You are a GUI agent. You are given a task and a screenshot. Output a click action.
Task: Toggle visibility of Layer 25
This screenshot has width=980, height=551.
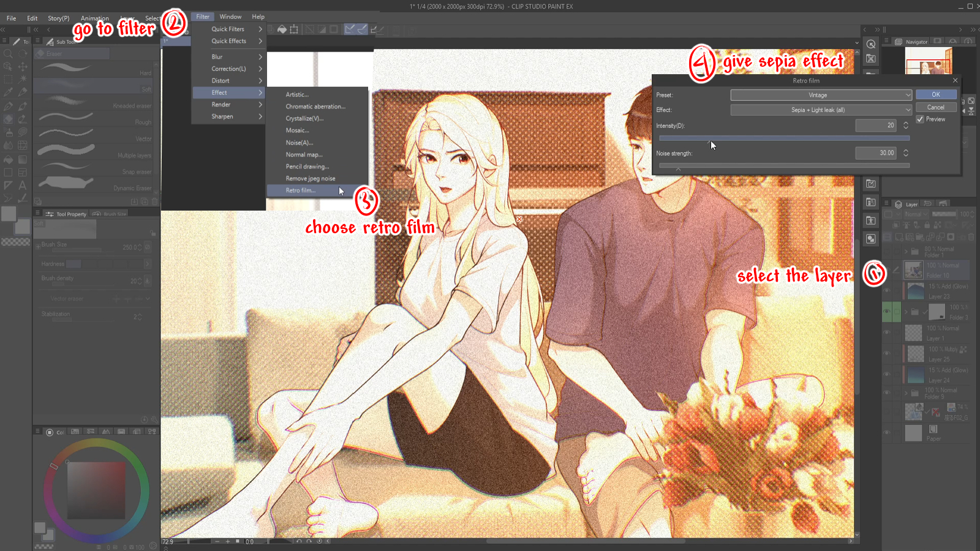coord(888,353)
